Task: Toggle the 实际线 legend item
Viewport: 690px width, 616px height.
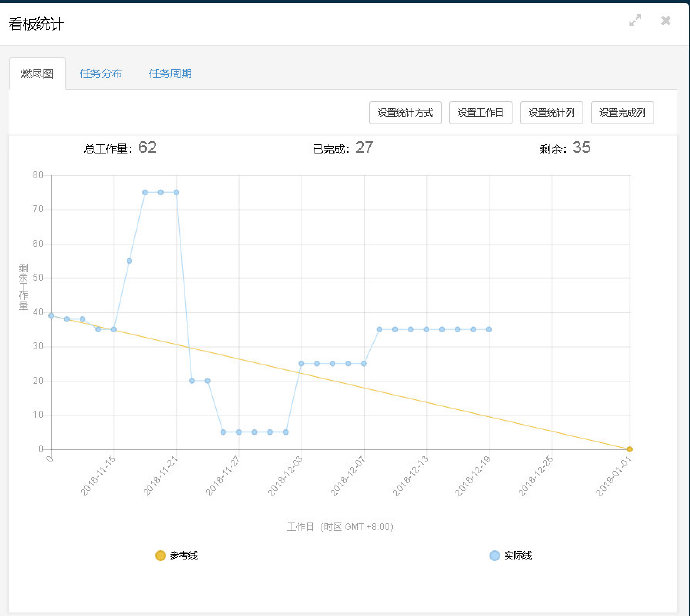Action: [511, 555]
